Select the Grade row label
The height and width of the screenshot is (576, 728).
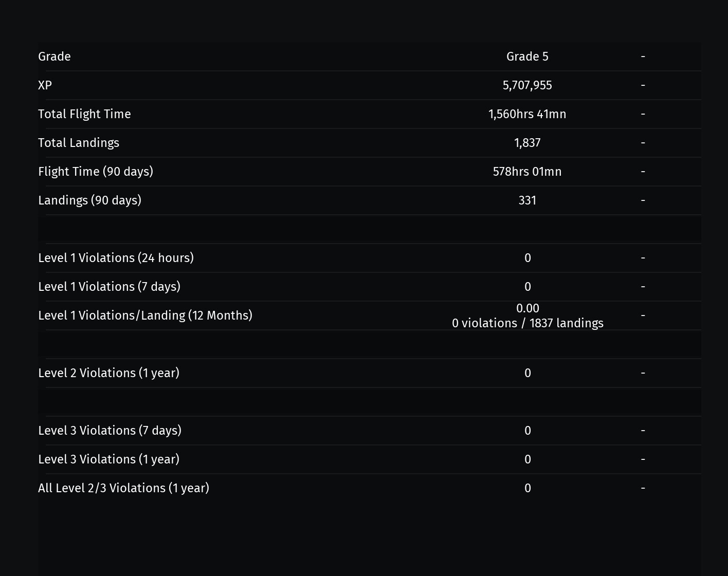[x=54, y=57]
